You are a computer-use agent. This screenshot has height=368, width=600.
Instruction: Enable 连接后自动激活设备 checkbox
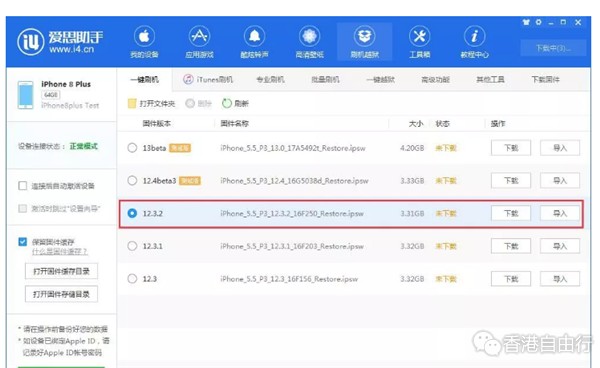[23, 186]
